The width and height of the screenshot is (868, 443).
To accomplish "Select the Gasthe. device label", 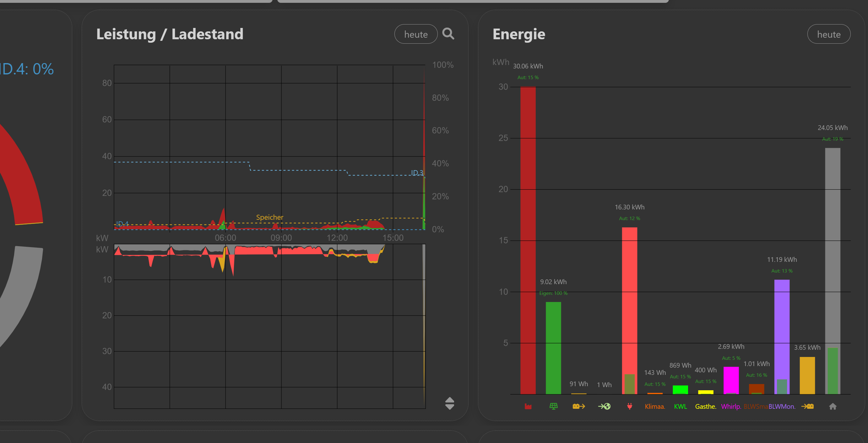I will click(x=706, y=406).
